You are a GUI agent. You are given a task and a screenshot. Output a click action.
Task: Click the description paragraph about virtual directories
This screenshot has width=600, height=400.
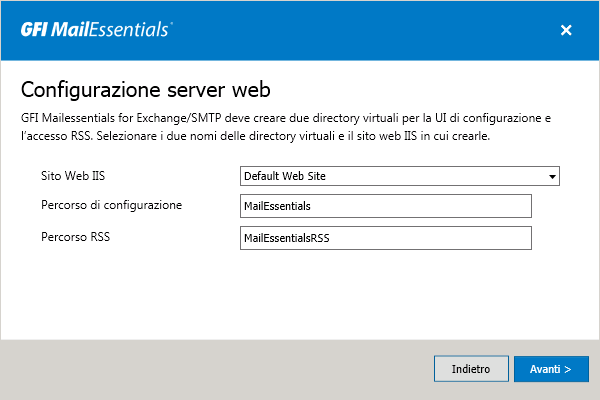286,127
